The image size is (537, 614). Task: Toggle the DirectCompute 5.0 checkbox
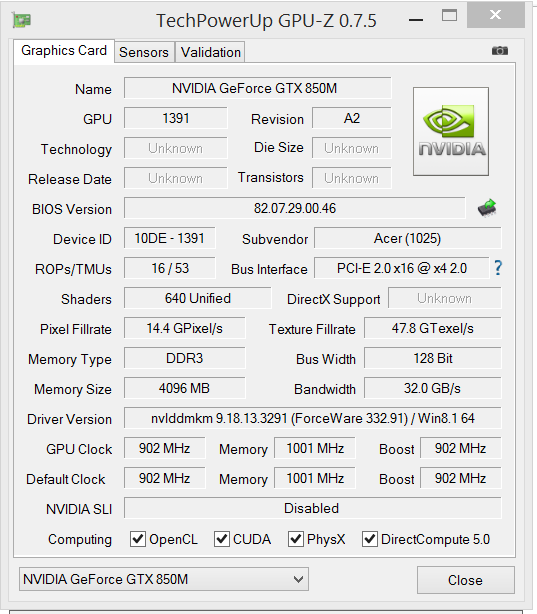point(370,539)
